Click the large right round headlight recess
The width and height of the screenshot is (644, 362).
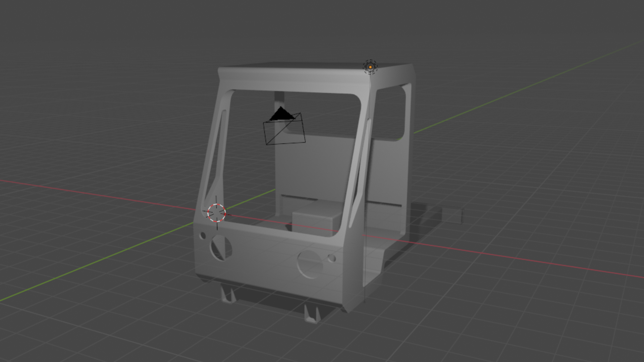tap(310, 264)
